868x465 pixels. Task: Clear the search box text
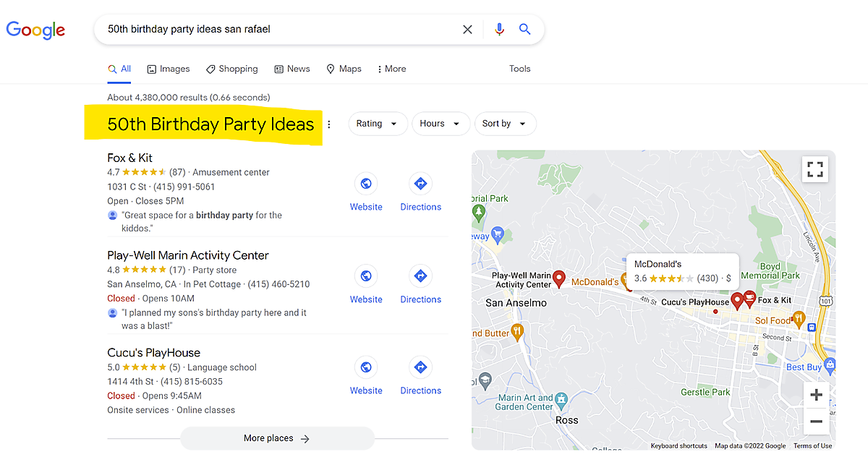click(x=467, y=30)
